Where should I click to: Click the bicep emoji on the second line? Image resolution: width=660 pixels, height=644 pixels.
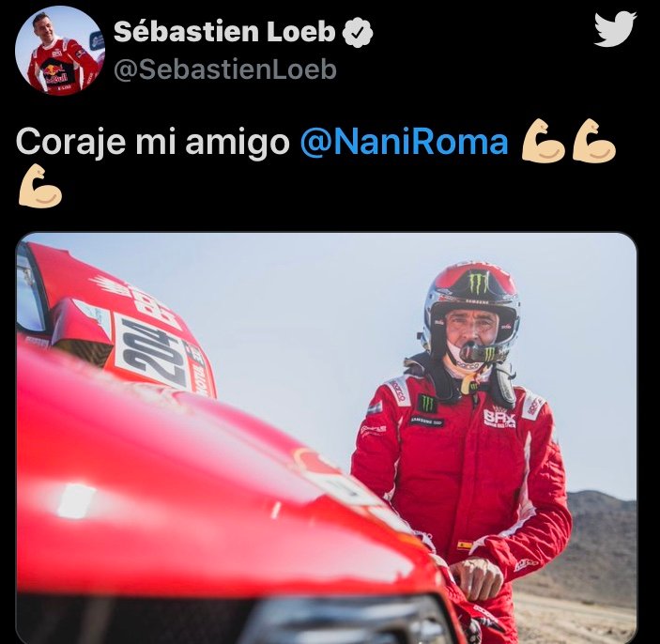click(40, 186)
